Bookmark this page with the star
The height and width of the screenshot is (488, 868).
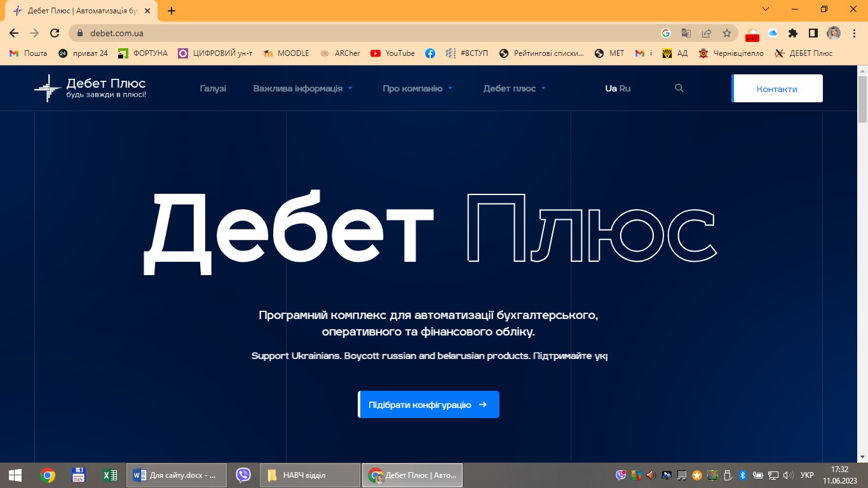point(727,33)
